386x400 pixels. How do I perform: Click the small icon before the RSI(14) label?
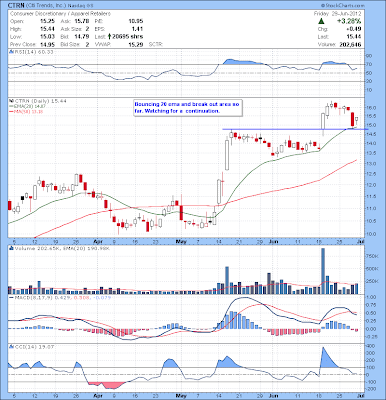(11, 52)
